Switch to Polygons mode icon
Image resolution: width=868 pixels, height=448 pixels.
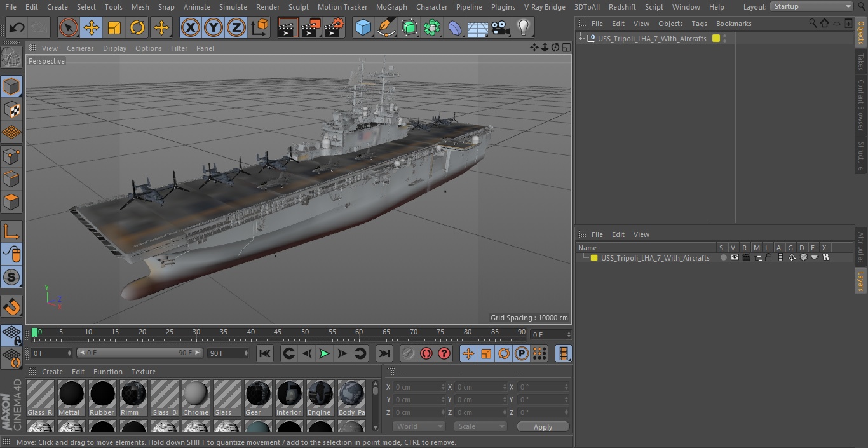pyautogui.click(x=11, y=202)
